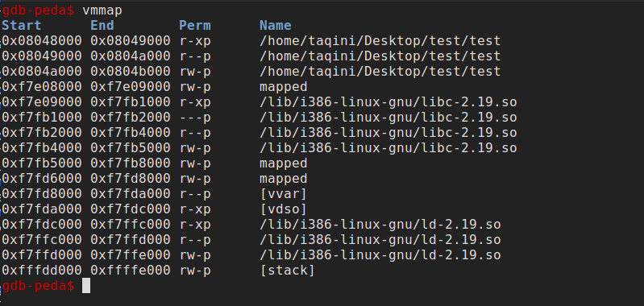Click libc-2.19.so path in r--p row
The image size is (644, 306).
[388, 133]
